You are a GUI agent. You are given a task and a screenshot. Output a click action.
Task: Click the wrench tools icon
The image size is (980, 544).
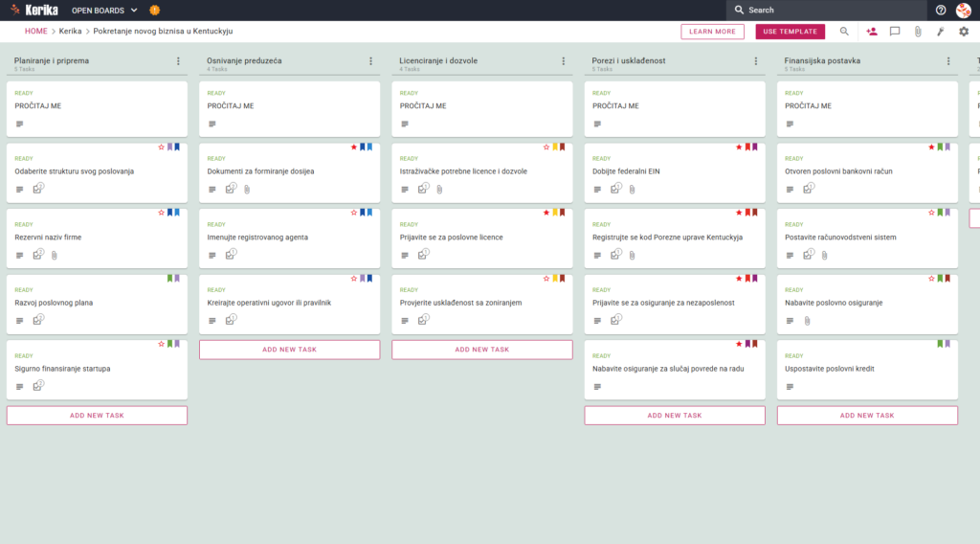[x=941, y=32]
